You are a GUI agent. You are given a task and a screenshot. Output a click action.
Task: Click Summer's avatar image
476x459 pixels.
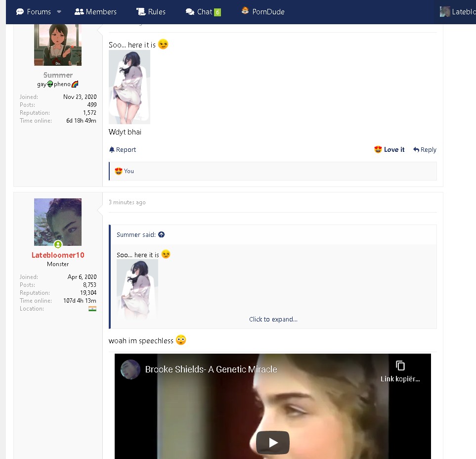[58, 45]
